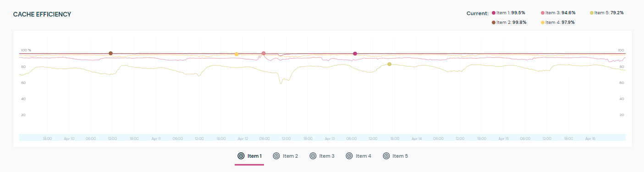Click the Apr 13 label on time axis
The image size is (644, 172).
click(x=330, y=138)
